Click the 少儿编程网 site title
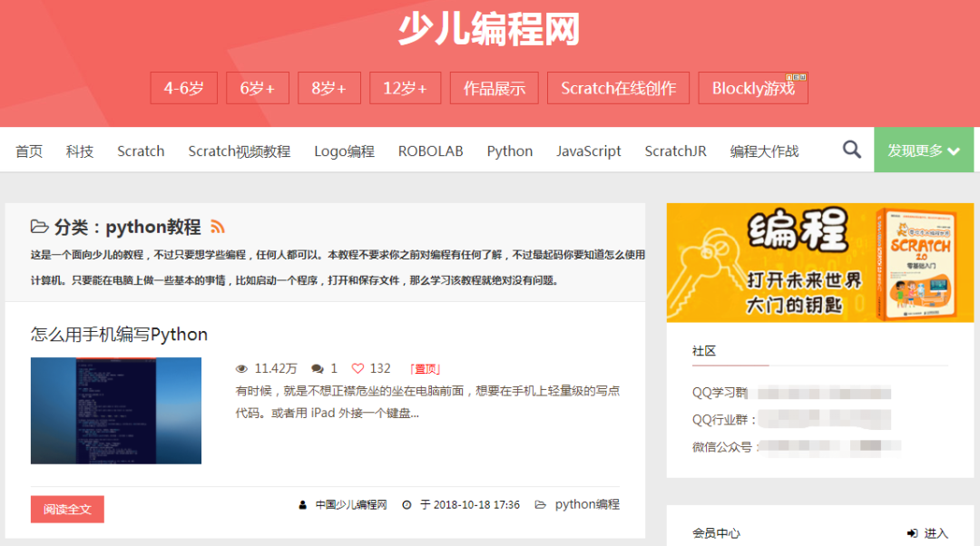 [x=489, y=29]
